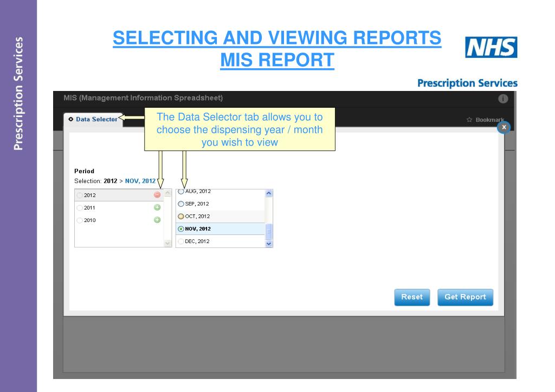The image size is (555, 392).
Task: Open the Data Selector tab
Action: 93,120
